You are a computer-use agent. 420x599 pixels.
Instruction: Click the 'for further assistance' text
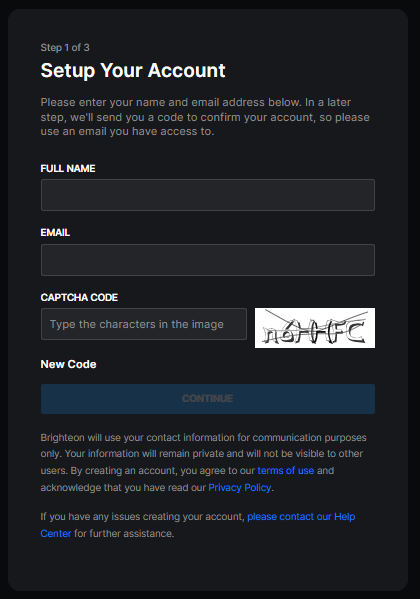point(124,533)
